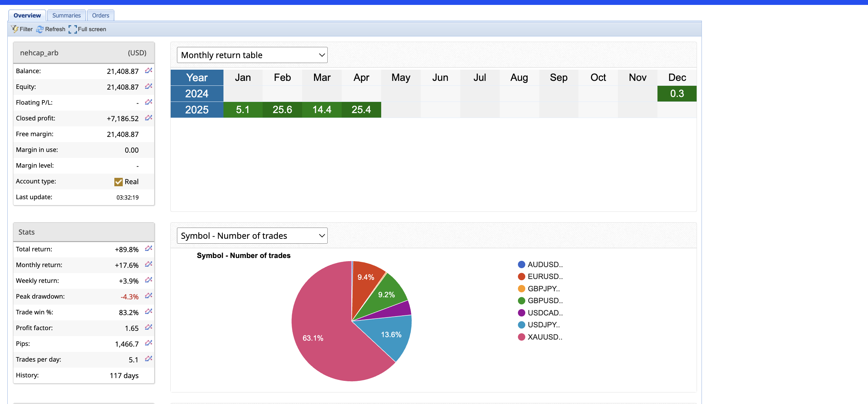Open the Orders tab
868x404 pixels.
click(100, 15)
